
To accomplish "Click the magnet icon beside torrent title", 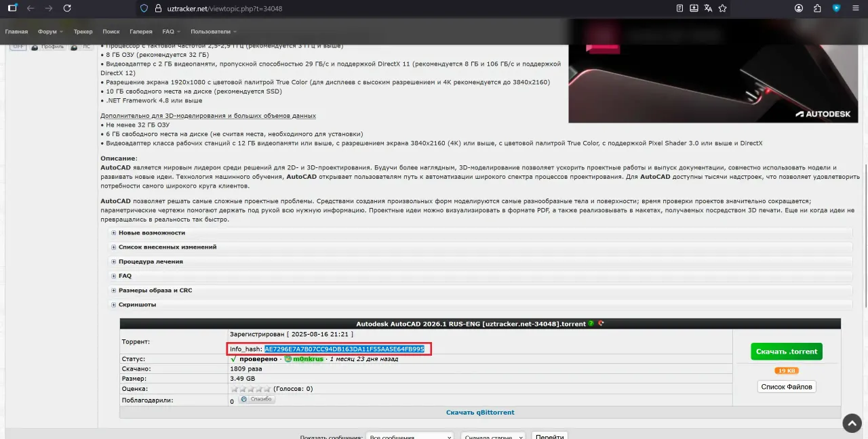I will pos(601,324).
